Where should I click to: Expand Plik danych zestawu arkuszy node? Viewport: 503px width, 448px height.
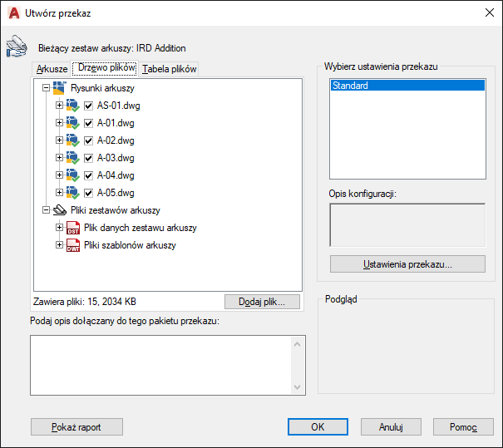click(x=59, y=228)
